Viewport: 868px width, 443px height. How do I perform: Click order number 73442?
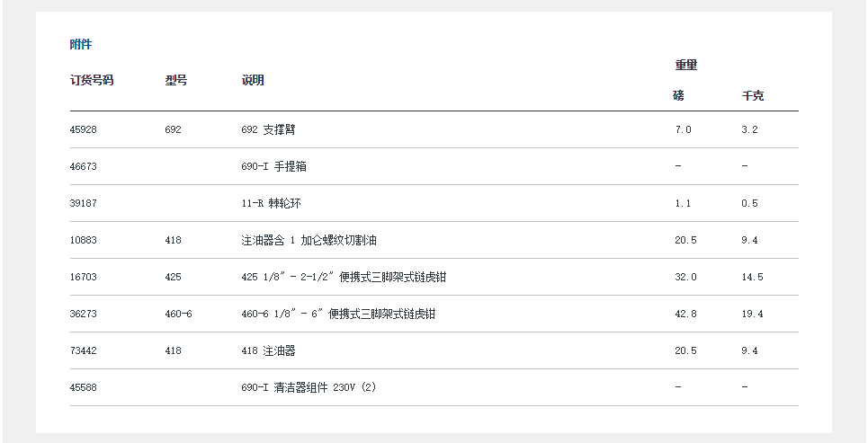(83, 350)
